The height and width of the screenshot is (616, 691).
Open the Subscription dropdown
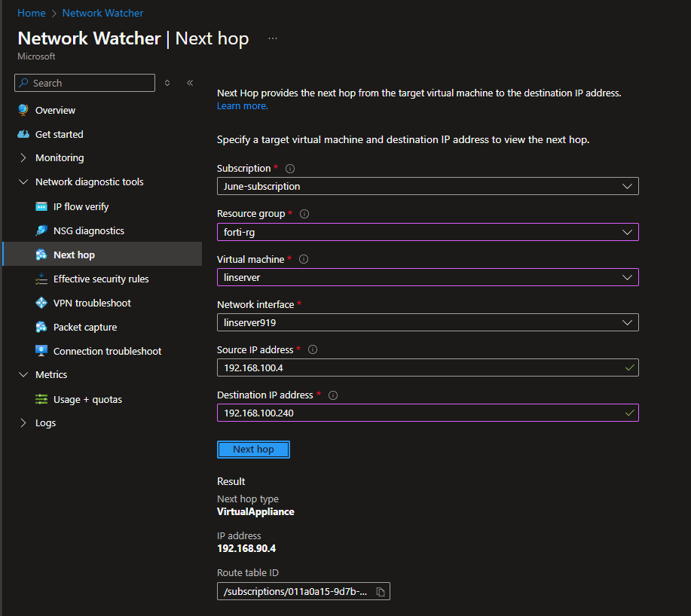pyautogui.click(x=427, y=186)
